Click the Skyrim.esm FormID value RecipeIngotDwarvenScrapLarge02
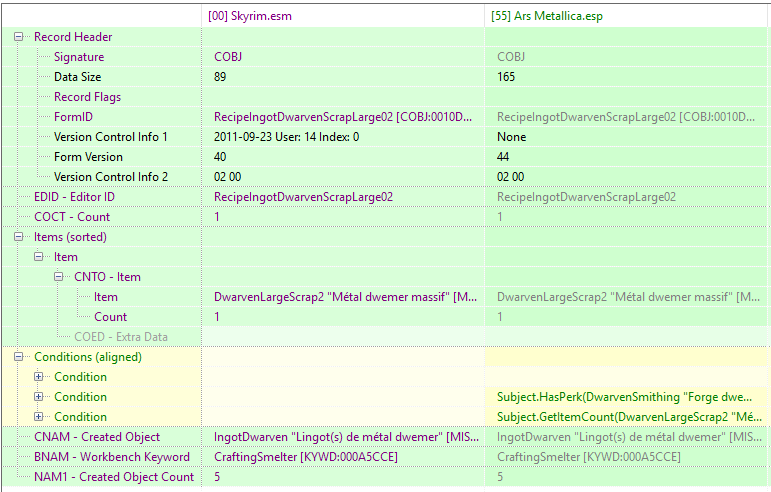This screenshot has height=492, width=771. (343, 117)
